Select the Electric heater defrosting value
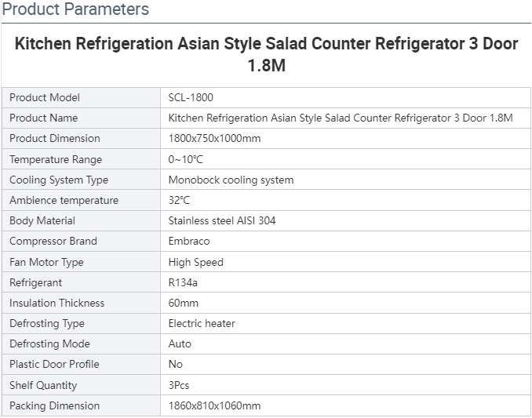The image size is (532, 418). tap(202, 323)
